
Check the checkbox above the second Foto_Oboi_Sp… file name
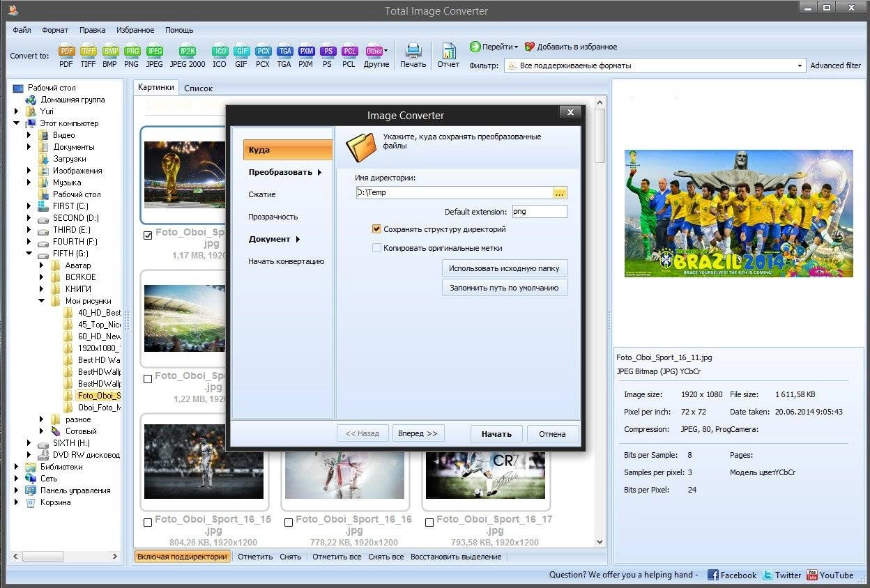147,379
